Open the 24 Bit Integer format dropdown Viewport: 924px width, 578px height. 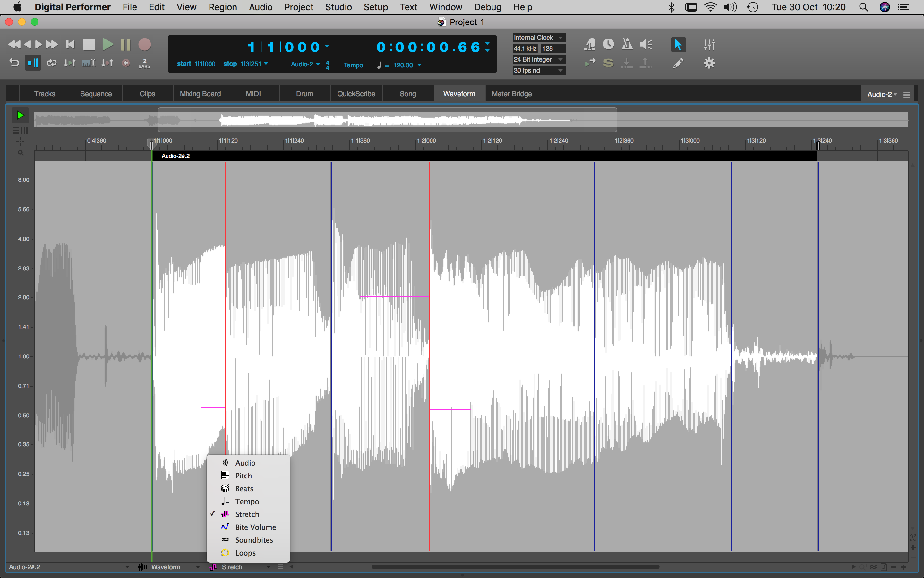(x=539, y=59)
